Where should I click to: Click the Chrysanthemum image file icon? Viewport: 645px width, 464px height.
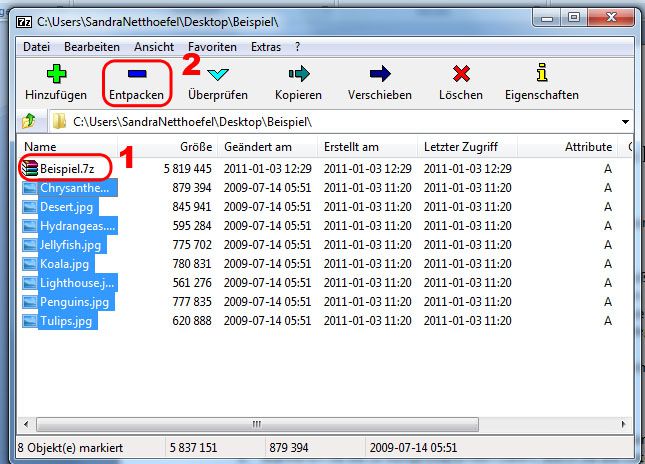30,188
